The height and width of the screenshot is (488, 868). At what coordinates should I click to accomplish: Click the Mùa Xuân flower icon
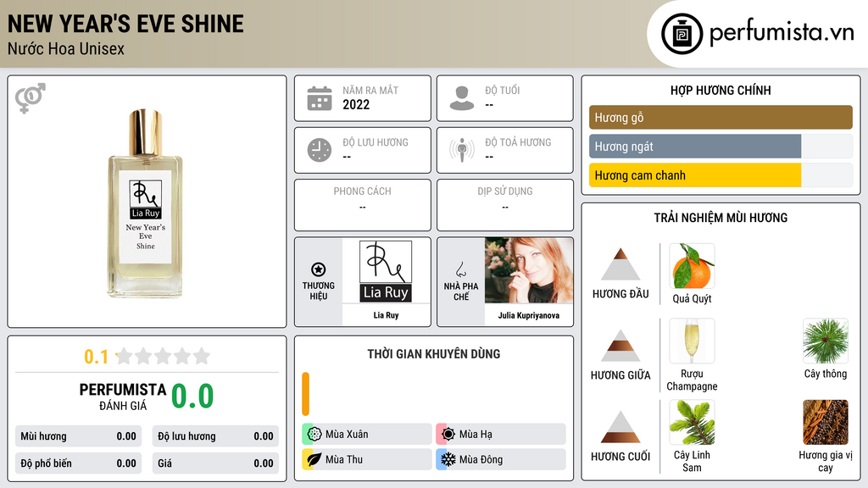[314, 435]
